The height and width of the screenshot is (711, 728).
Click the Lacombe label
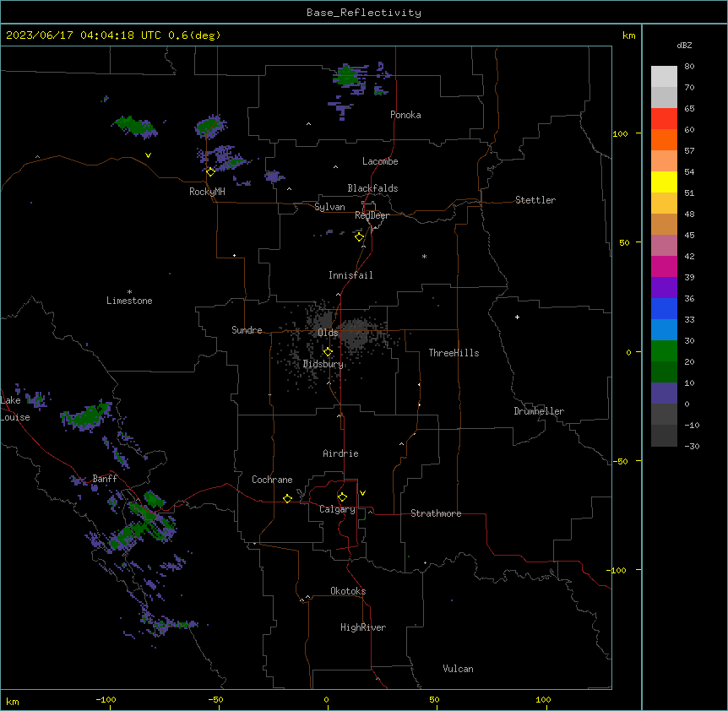380,161
